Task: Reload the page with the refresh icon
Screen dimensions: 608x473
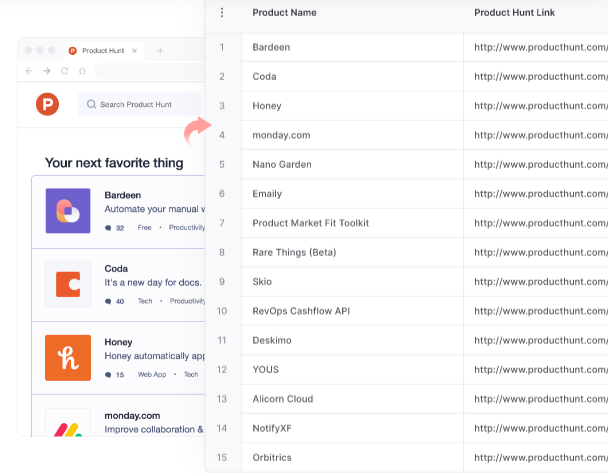Action: point(64,71)
